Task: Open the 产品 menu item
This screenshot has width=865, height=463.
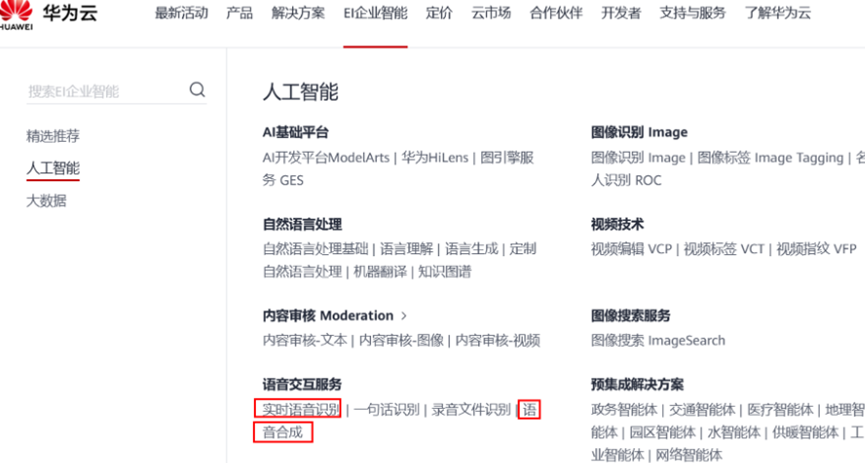Action: [x=239, y=14]
